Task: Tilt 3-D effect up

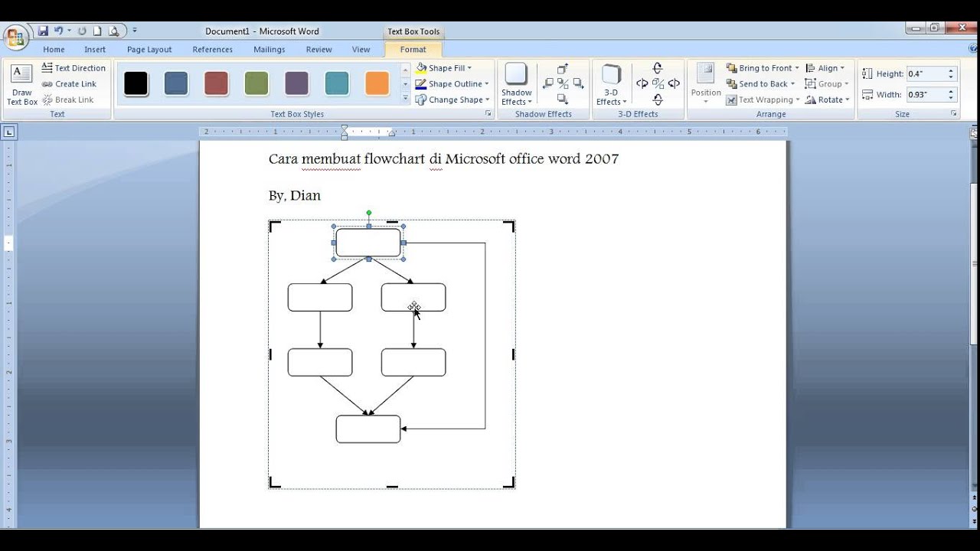Action: click(x=658, y=68)
